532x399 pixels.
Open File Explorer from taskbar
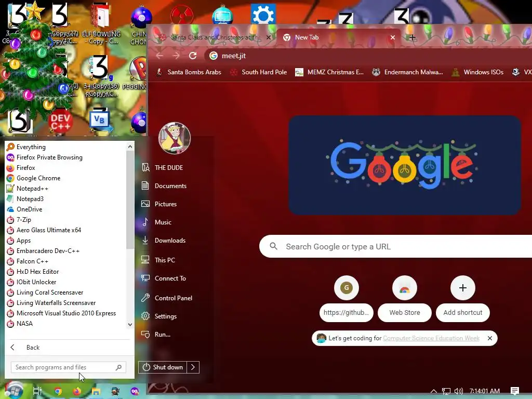pos(96,391)
